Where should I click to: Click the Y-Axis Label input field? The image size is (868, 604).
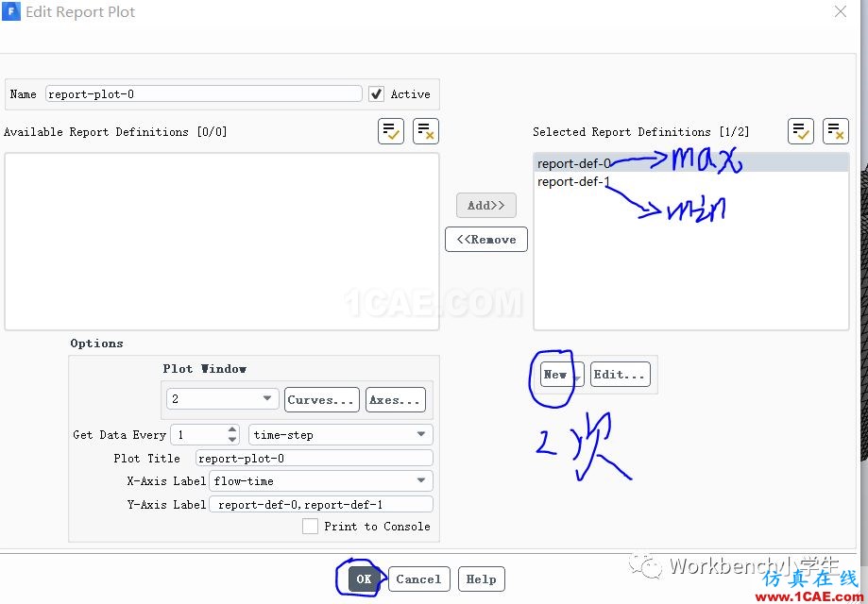(321, 504)
